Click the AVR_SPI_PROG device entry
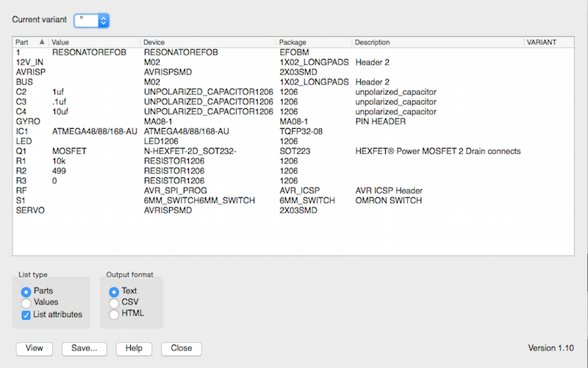 coord(175,191)
